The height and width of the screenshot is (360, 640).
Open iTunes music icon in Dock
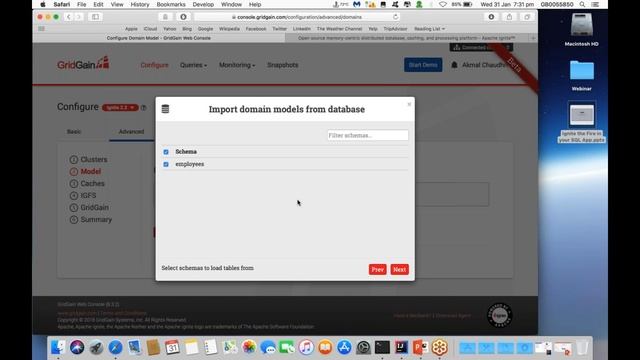click(x=306, y=347)
